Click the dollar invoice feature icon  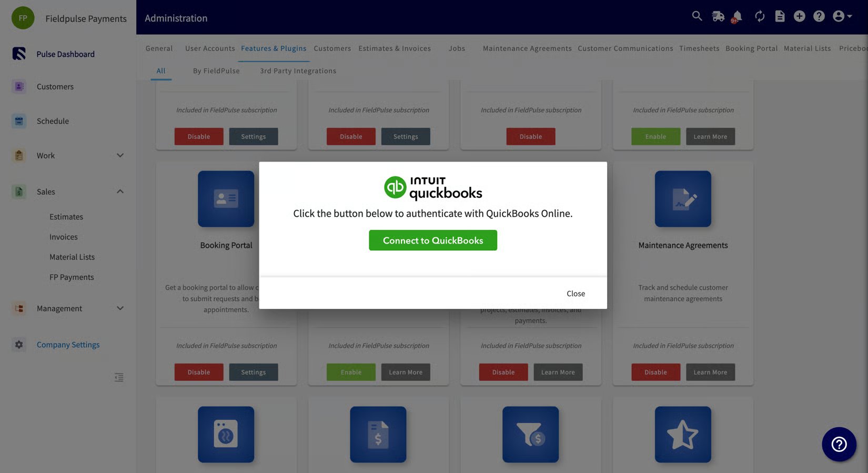tap(378, 435)
